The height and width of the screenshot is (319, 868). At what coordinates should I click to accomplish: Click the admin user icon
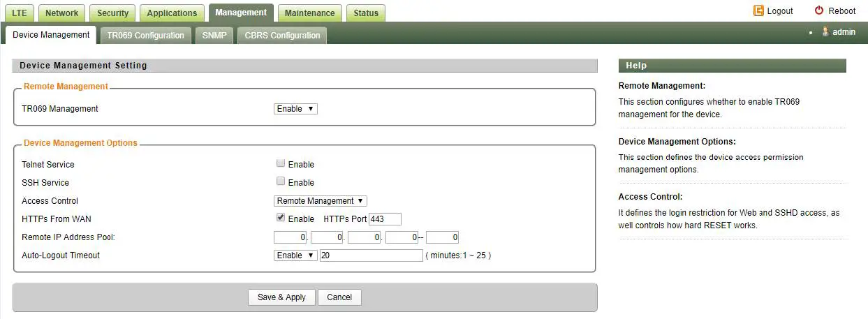(x=825, y=31)
